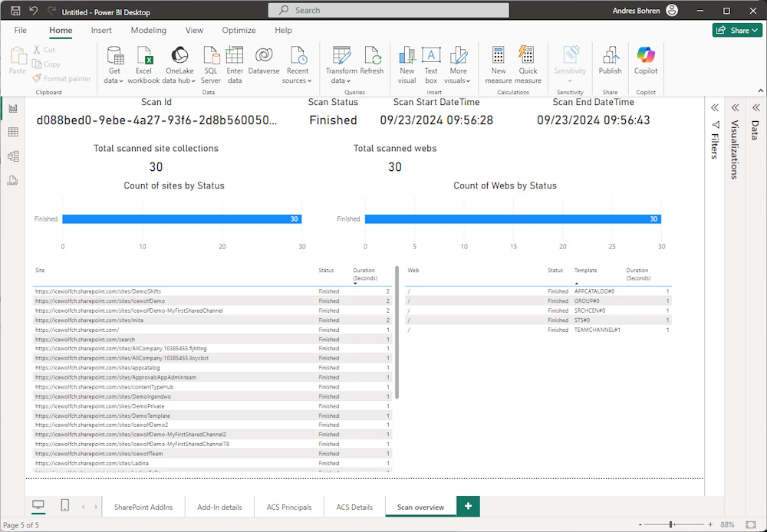Click the Transform data icon

click(x=341, y=55)
